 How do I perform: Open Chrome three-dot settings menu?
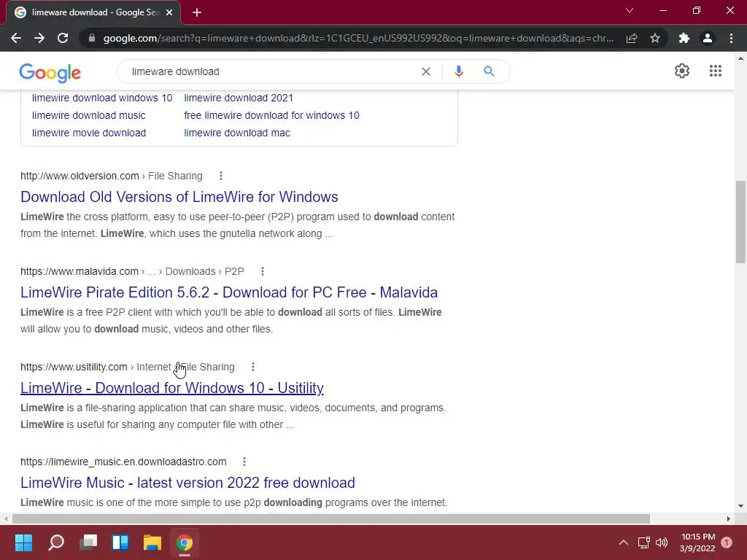pos(731,38)
